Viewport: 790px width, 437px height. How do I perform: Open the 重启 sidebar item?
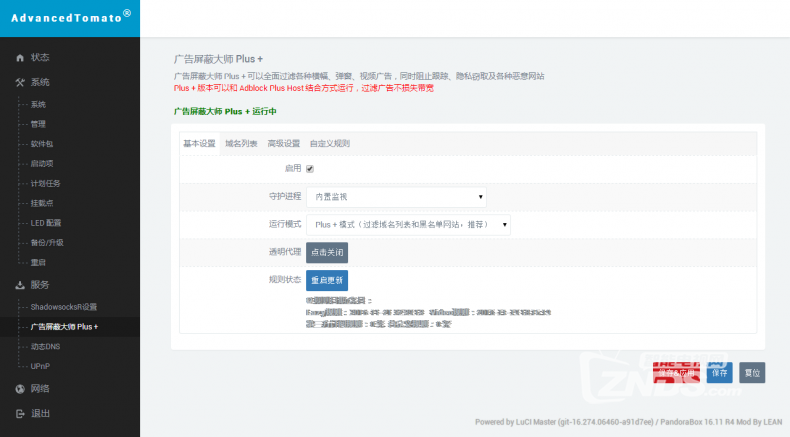pyautogui.click(x=38, y=262)
